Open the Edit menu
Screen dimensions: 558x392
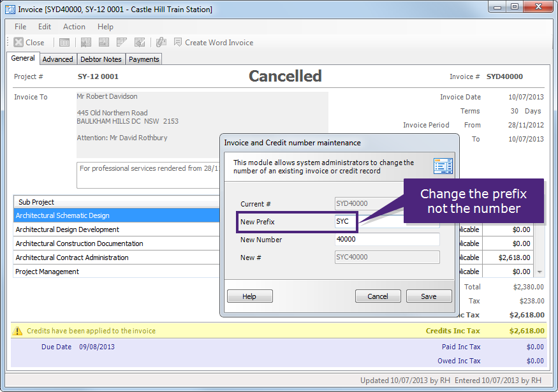coord(44,27)
